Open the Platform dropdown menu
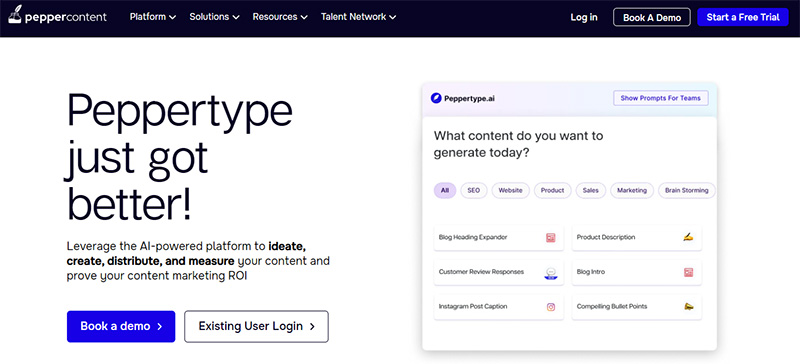The image size is (800, 364). click(x=153, y=17)
